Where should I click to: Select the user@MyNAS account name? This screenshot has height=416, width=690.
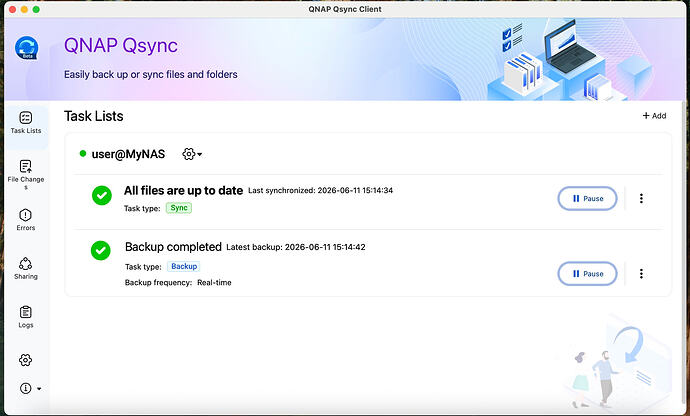tap(128, 154)
